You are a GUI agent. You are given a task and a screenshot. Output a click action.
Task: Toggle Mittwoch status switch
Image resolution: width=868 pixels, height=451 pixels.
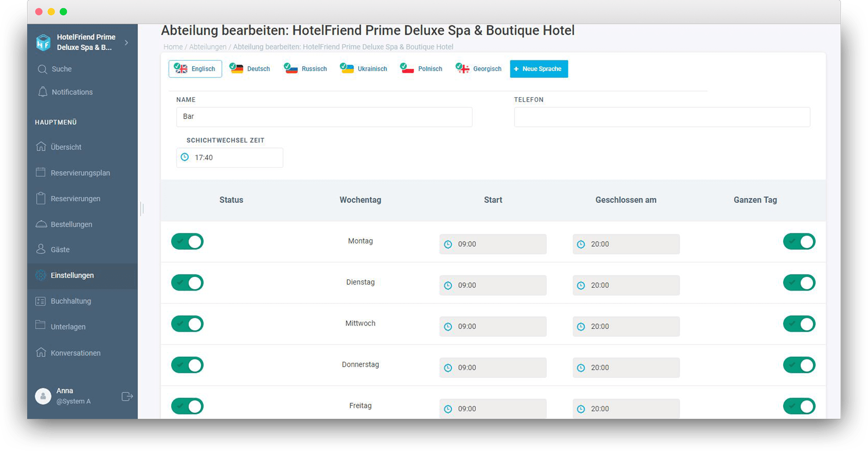tap(187, 324)
